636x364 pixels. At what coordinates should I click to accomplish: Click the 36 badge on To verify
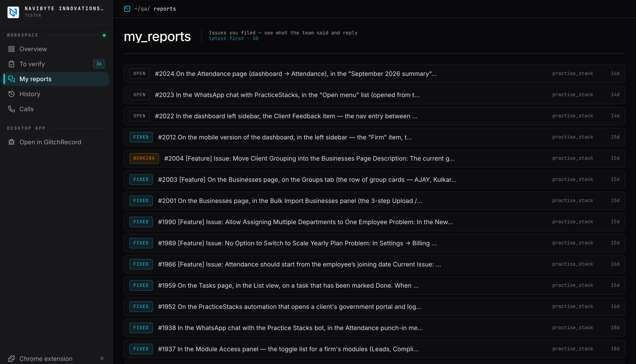coord(99,64)
